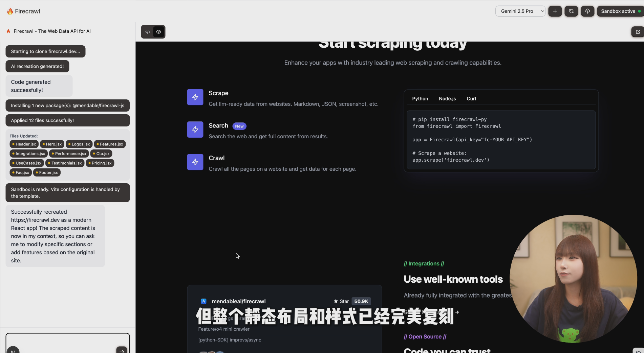Image resolution: width=644 pixels, height=353 pixels.
Task: Open preview externally via the external-link icon
Action: pyautogui.click(x=637, y=31)
